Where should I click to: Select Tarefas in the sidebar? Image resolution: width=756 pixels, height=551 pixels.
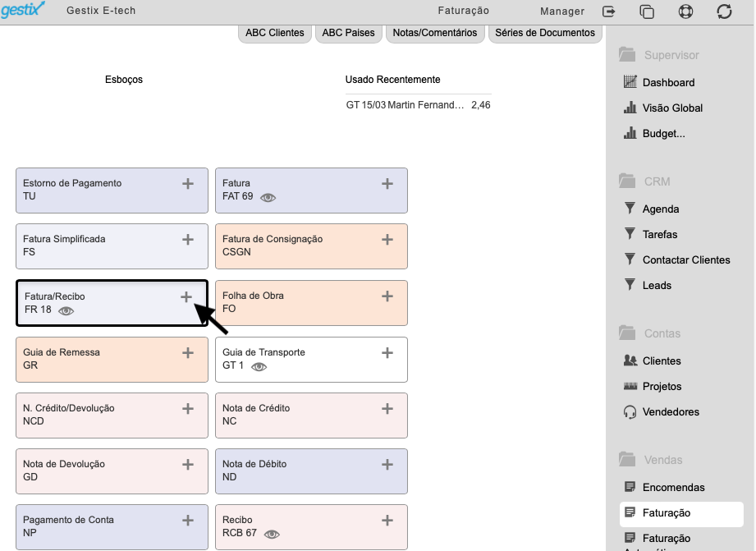pos(660,235)
